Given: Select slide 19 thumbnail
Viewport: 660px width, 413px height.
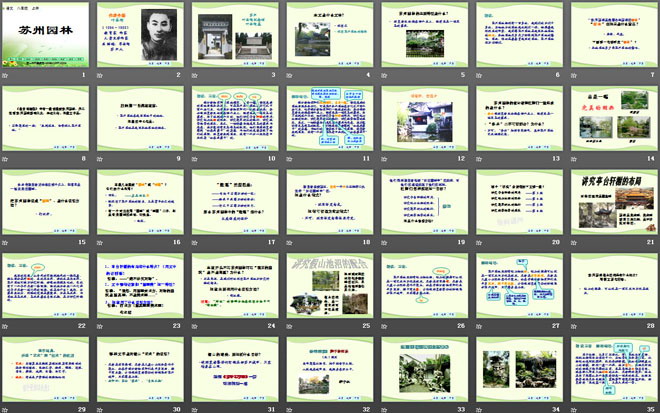Looking at the screenshot, I should point(424,202).
